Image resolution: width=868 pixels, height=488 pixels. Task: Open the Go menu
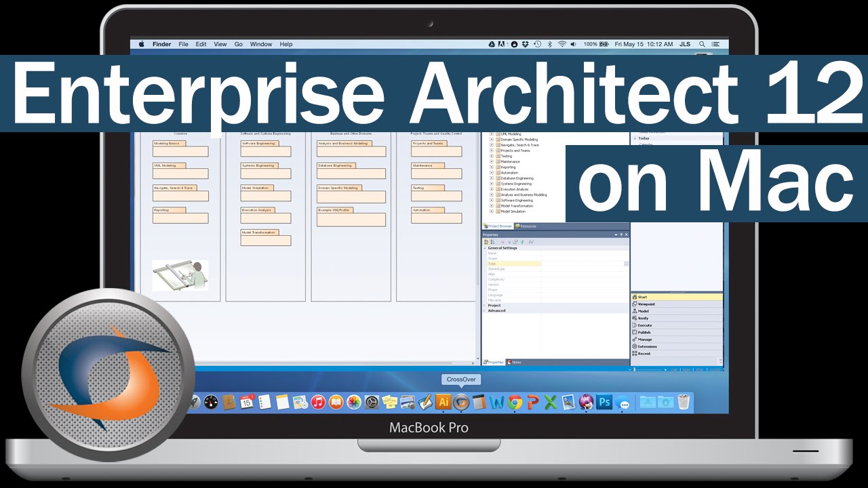(x=239, y=44)
